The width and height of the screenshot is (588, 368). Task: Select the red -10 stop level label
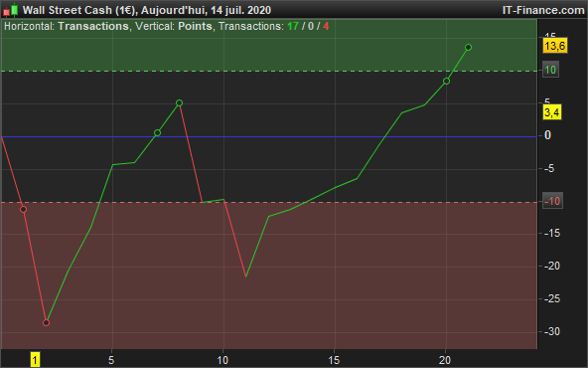[x=552, y=201]
